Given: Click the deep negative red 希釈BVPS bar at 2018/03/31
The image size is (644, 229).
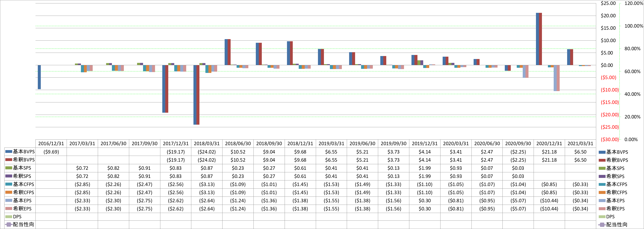Looking at the screenshot, I should click(x=198, y=95).
